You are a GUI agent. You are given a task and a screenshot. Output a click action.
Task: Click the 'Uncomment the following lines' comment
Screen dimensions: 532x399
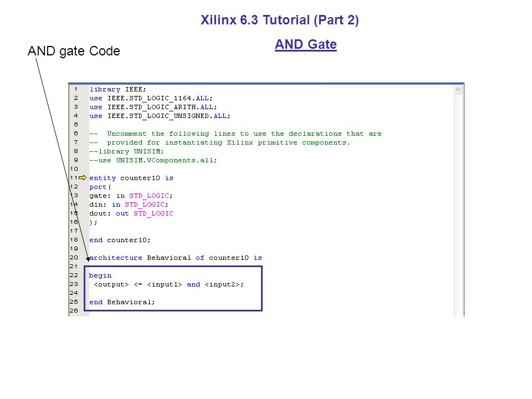(236, 134)
